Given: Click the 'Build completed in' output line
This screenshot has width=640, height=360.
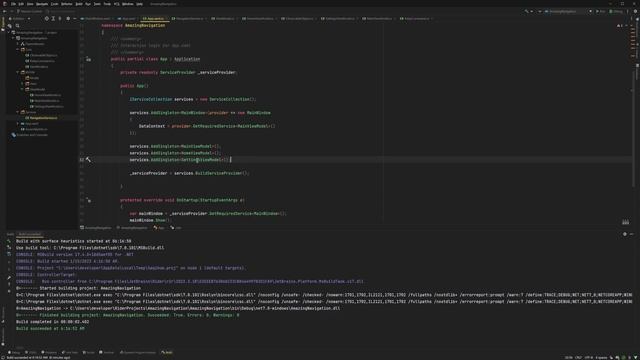Looking at the screenshot, I should pyautogui.click(x=52, y=322).
